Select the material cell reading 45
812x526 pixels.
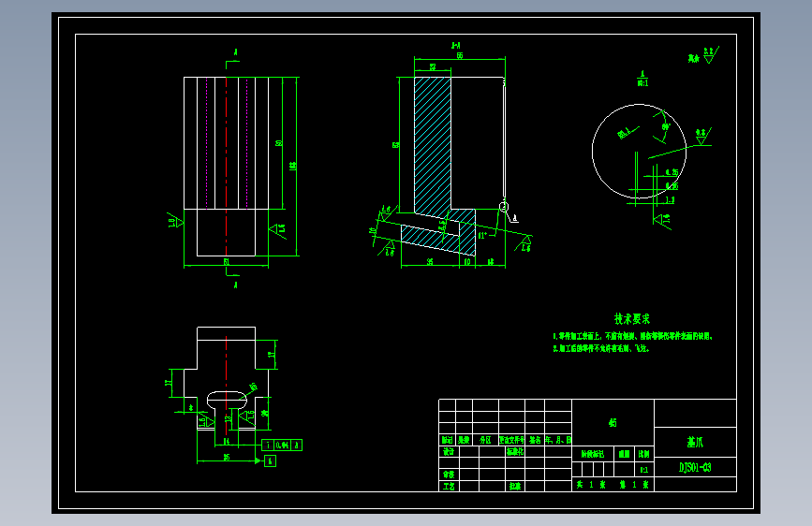613,422
